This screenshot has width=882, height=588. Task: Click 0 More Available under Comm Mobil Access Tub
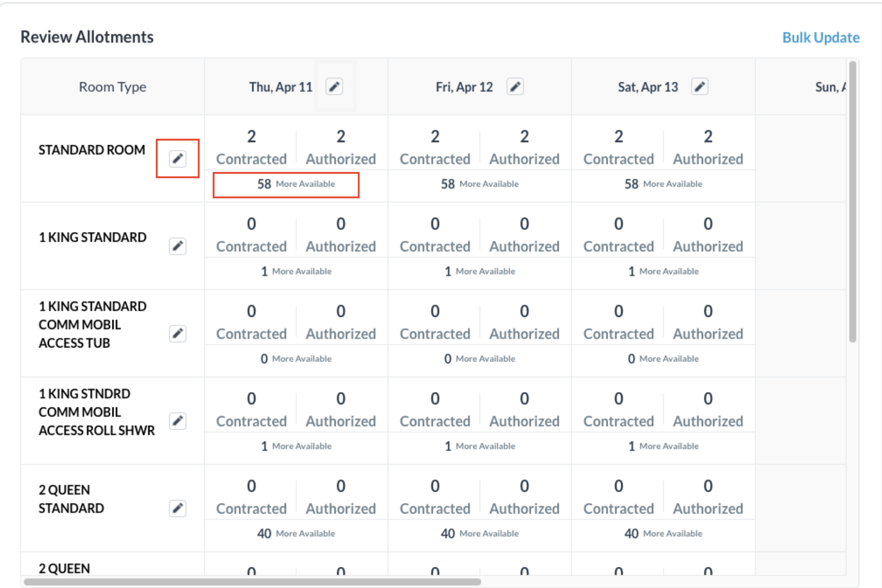click(296, 358)
